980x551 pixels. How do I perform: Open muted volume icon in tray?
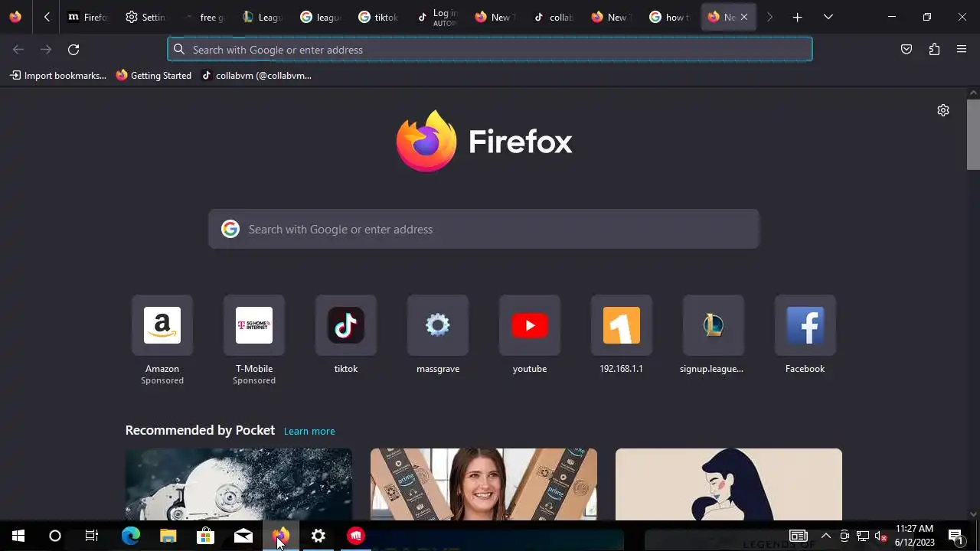click(881, 536)
